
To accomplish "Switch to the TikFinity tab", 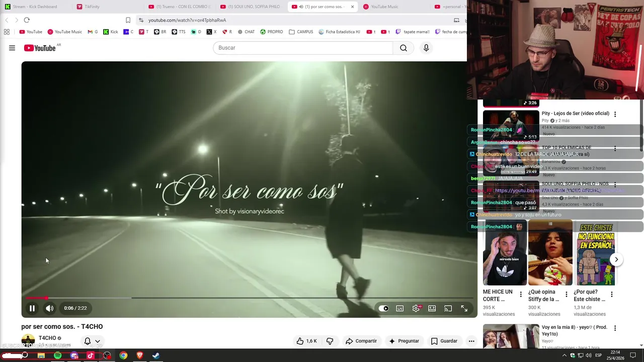I will (92, 7).
